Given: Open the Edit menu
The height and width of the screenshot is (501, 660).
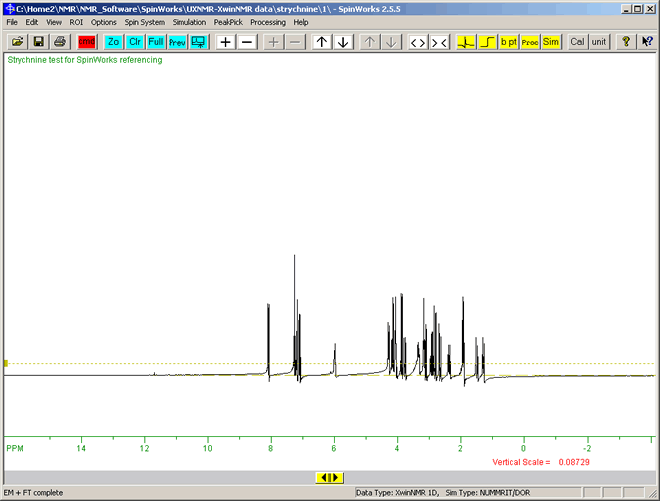Looking at the screenshot, I should coord(32,22).
